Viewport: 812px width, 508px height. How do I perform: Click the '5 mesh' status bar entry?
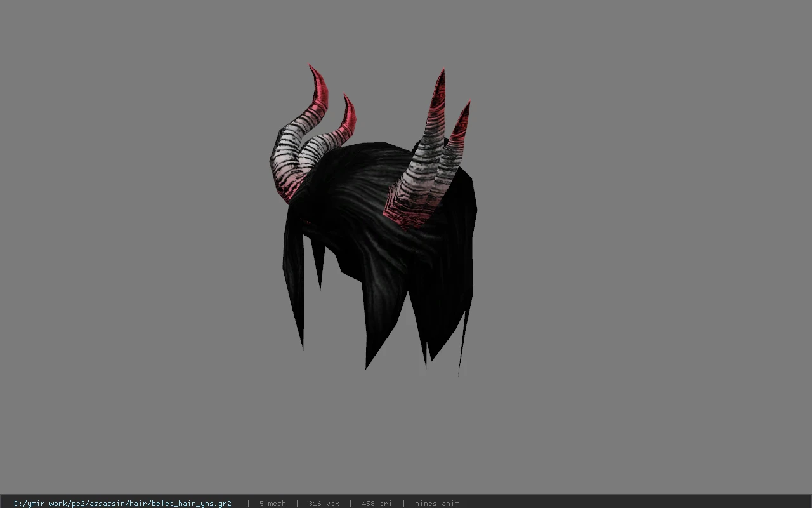pyautogui.click(x=272, y=504)
